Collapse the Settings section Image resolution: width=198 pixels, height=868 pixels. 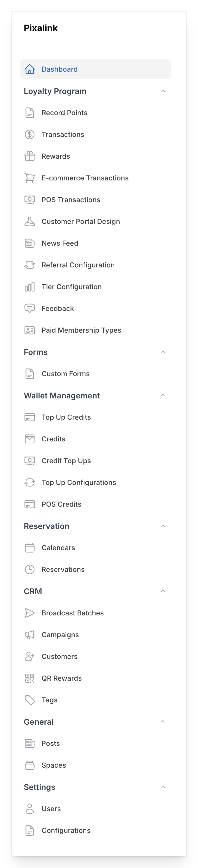click(163, 786)
